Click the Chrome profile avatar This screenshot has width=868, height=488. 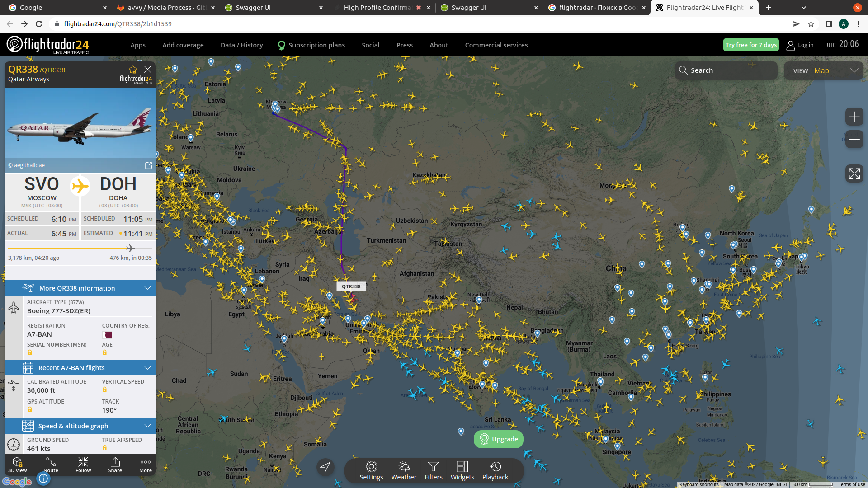(844, 24)
